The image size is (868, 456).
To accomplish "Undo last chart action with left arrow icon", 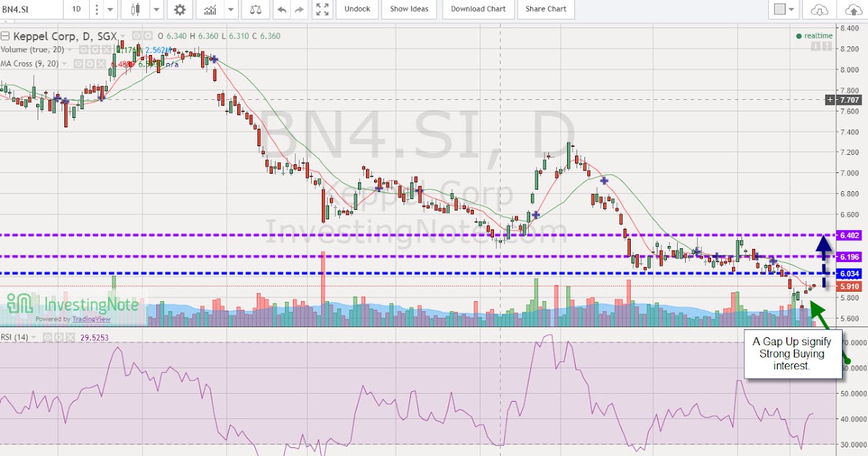I will [282, 9].
